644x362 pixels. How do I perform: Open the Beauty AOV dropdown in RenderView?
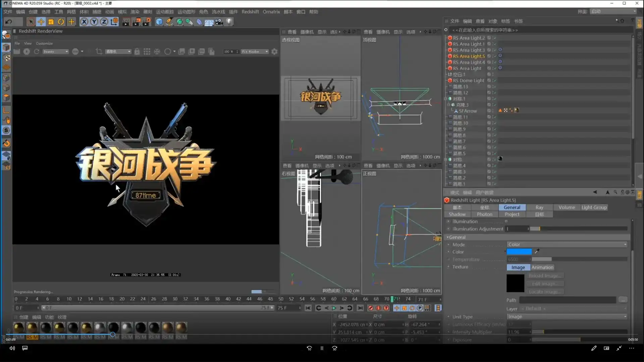(x=56, y=51)
